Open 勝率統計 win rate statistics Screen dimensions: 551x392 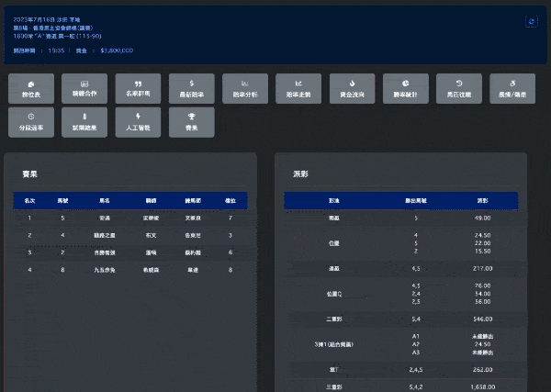(x=406, y=88)
